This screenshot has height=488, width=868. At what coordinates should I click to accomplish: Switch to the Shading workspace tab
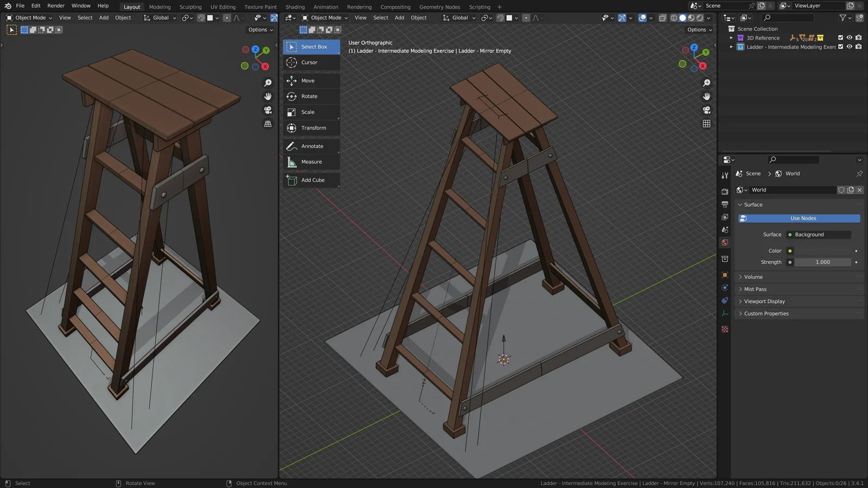pyautogui.click(x=295, y=7)
